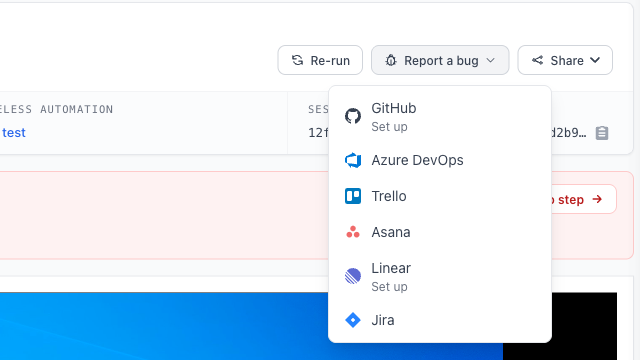Click the Jira diamond logo icon
Viewport: 640px width, 360px height.
pyautogui.click(x=353, y=320)
